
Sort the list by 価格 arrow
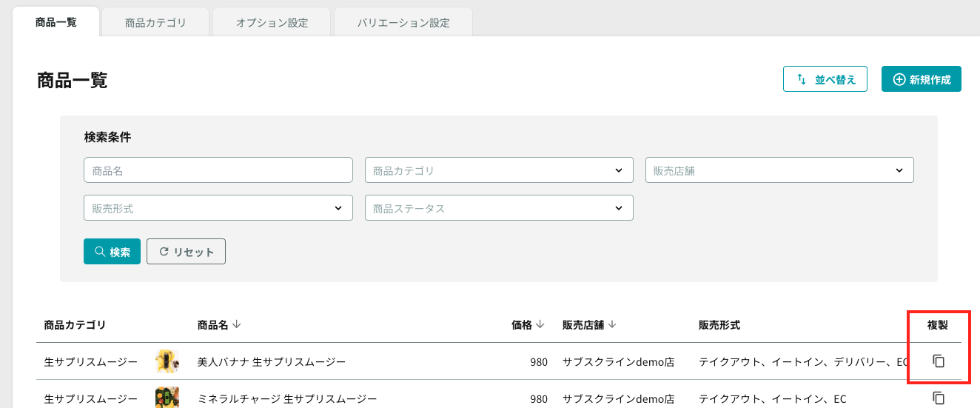point(540,324)
